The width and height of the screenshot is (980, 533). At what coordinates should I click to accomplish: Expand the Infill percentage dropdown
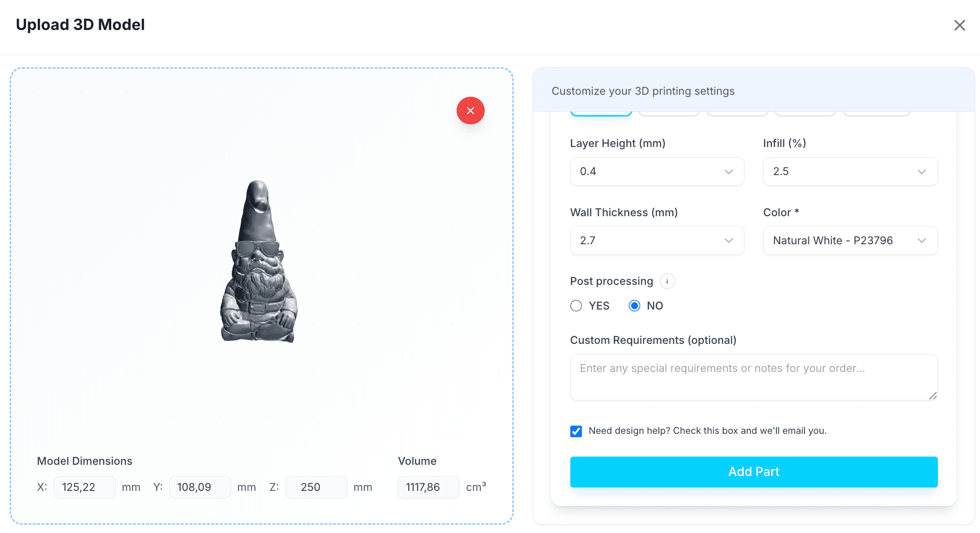[850, 171]
